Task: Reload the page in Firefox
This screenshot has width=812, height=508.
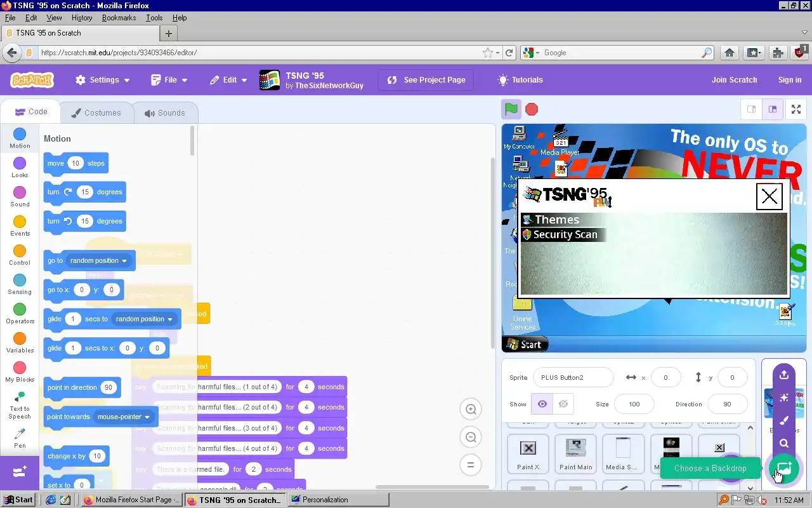Action: click(509, 53)
